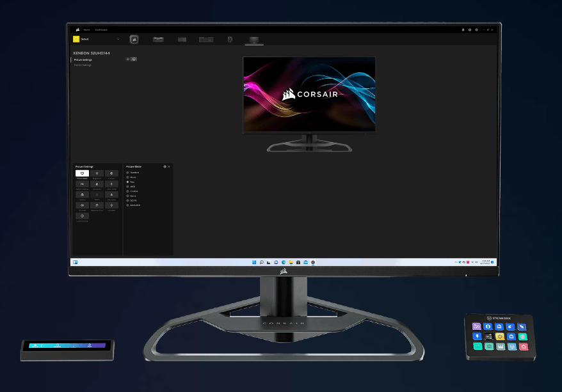Screen dimensions: 562x392
Task: Open the Brightness setting tile
Action: tap(97, 174)
